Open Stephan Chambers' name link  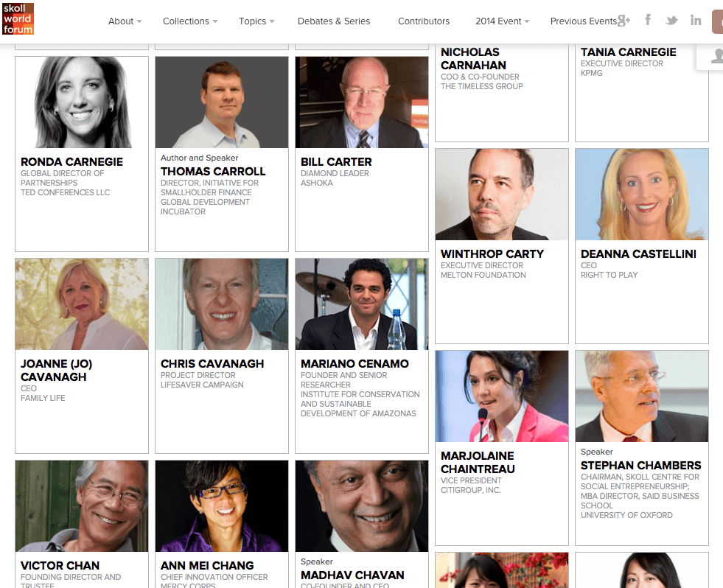tap(641, 466)
